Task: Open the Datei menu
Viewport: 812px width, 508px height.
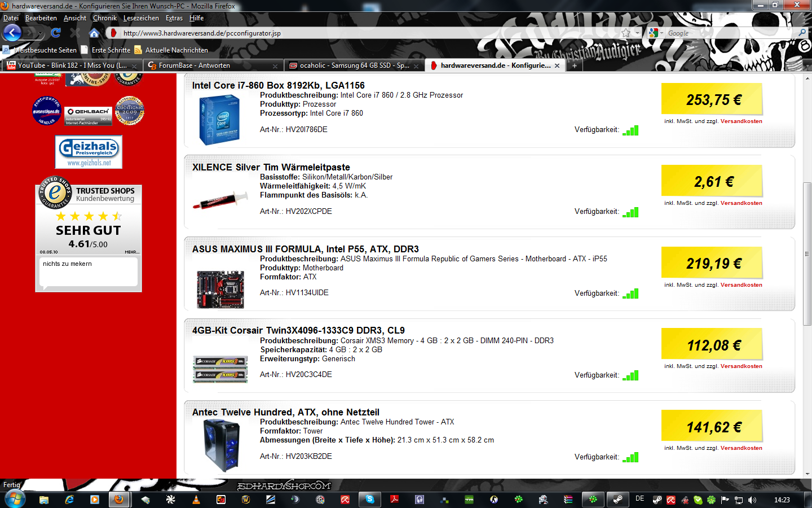Action: 11,18
